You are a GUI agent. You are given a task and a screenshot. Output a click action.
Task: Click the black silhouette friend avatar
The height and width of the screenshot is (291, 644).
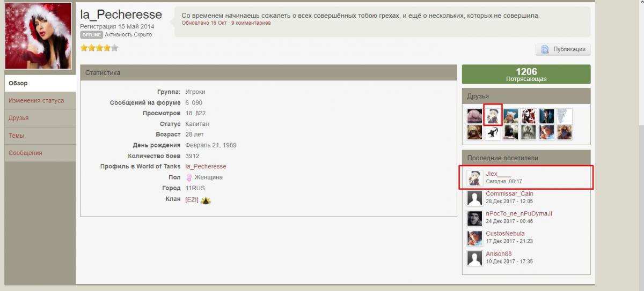tap(493, 133)
